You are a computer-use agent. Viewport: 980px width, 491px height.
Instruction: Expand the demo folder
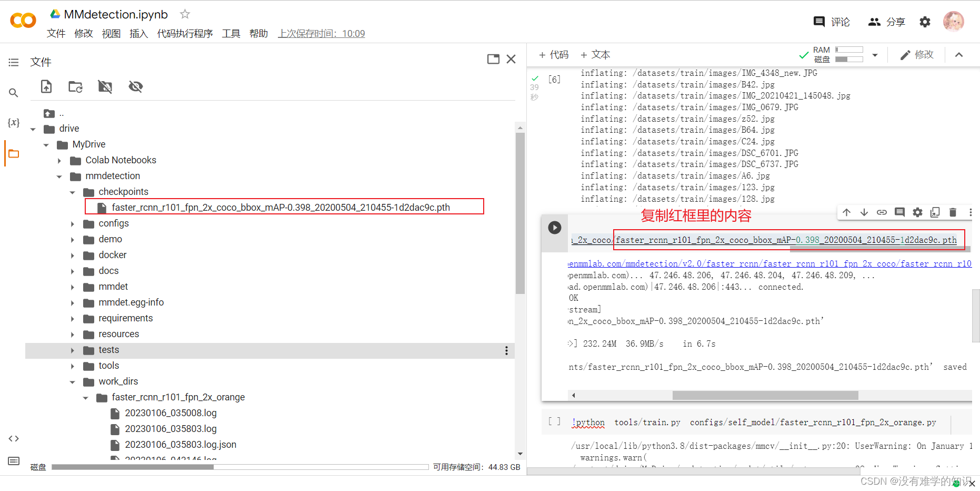pos(73,240)
